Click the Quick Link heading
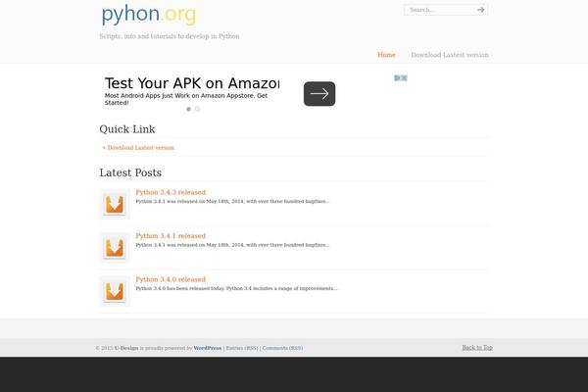The height and width of the screenshot is (392, 588). tap(127, 129)
